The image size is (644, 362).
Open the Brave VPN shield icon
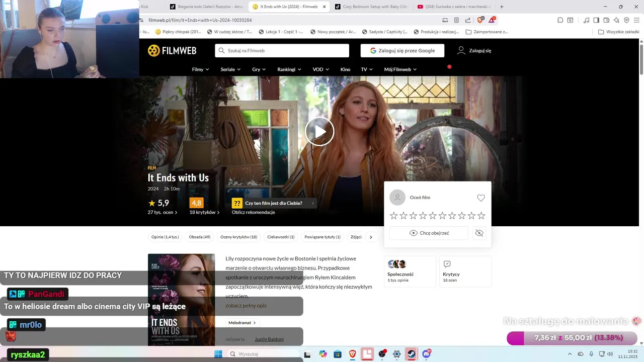tap(626, 20)
